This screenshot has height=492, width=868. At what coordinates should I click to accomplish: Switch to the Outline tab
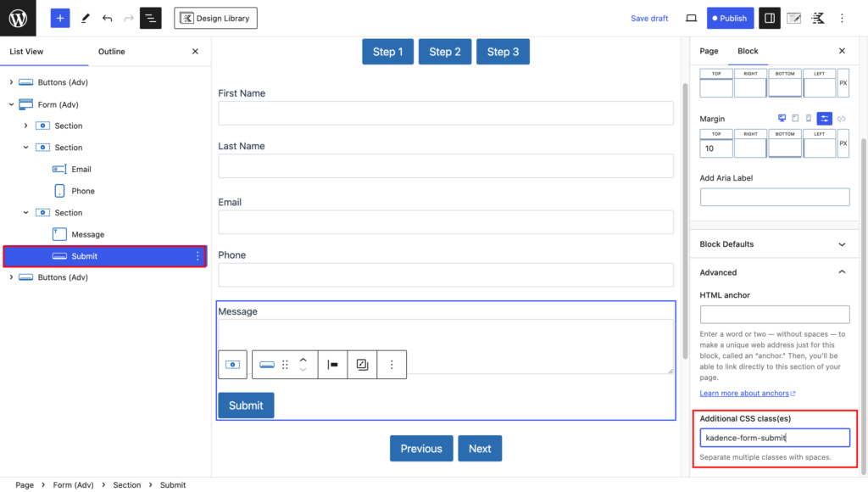110,52
